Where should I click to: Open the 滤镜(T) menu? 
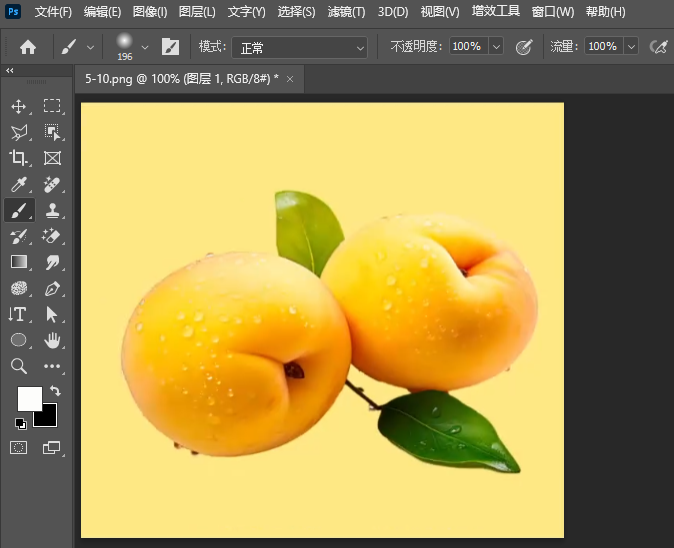(x=344, y=12)
